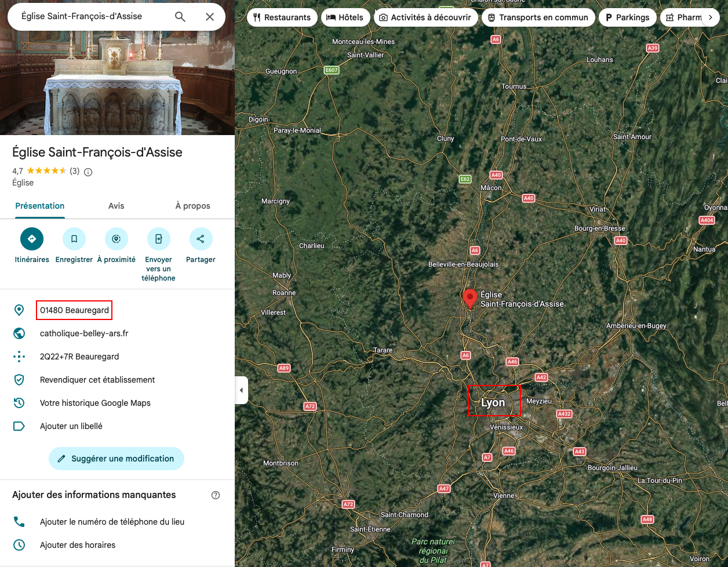The image size is (728, 567).
Task: Click the Vienne label on the map
Action: [x=504, y=496]
